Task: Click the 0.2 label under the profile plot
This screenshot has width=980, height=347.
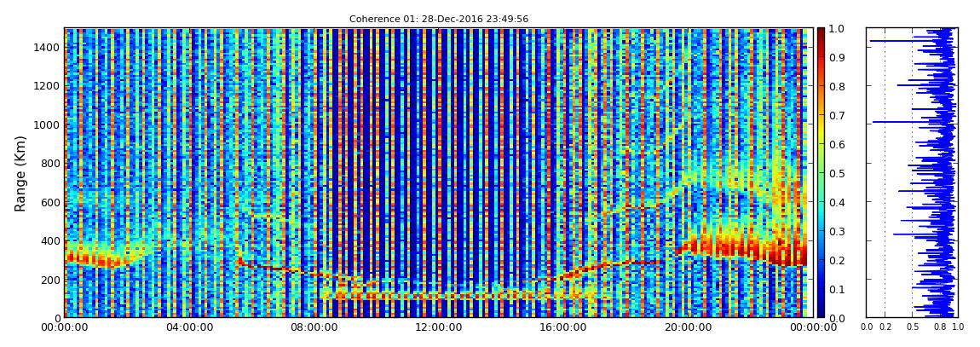Action: (x=885, y=327)
